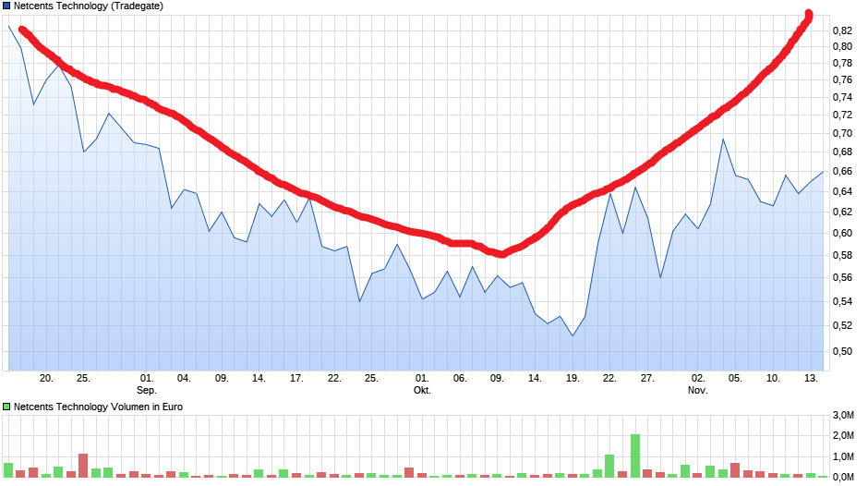
Task: Click the 0,56 price axis label
Action: (x=842, y=277)
